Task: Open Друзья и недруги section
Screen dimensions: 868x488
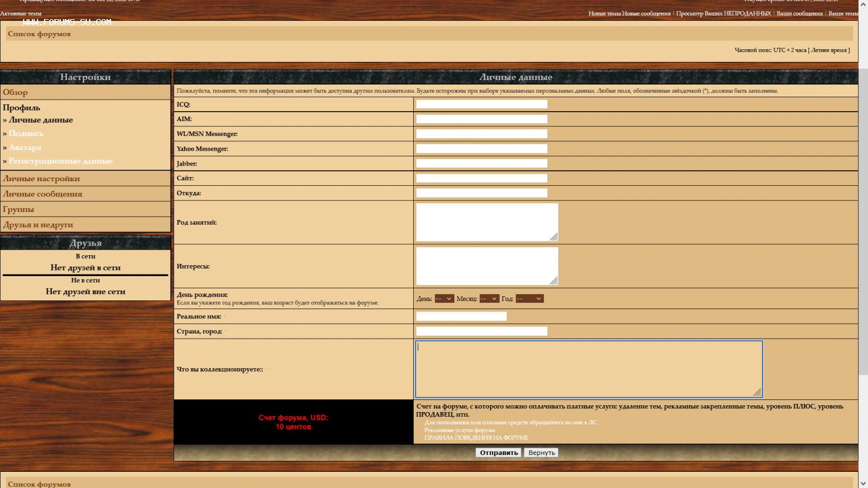Action: pos(38,225)
